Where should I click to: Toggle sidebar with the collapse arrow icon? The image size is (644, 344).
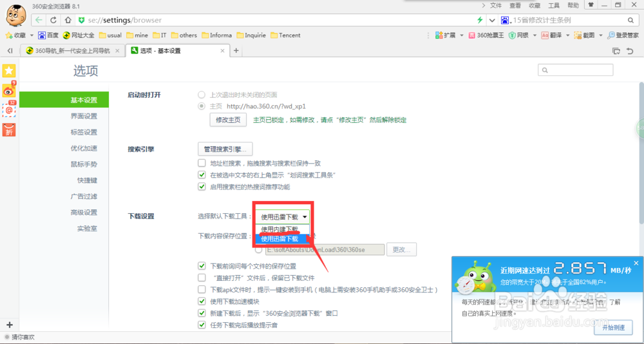(x=10, y=51)
